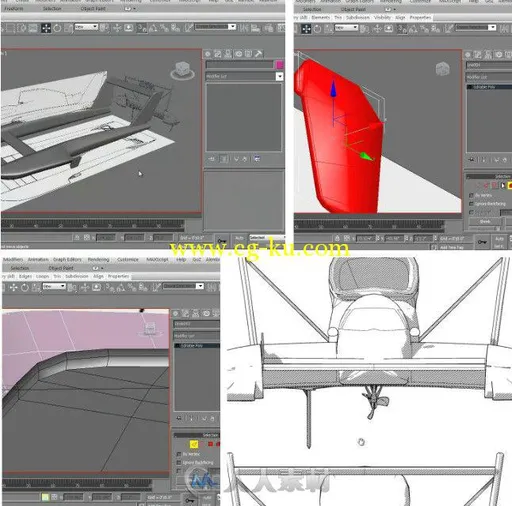Screen dimensions: 512x506
Task: Open Hierarchy panel tab in top-left window
Action: pos(228,54)
